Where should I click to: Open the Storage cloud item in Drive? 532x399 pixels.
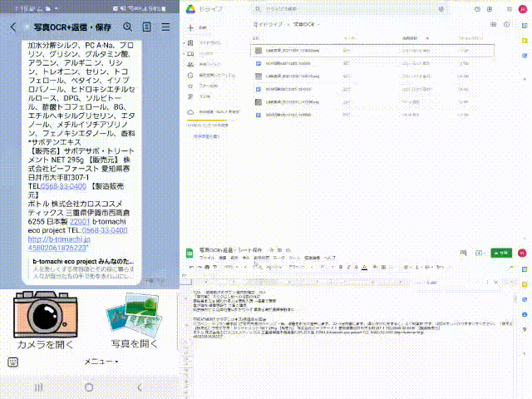[x=214, y=111]
